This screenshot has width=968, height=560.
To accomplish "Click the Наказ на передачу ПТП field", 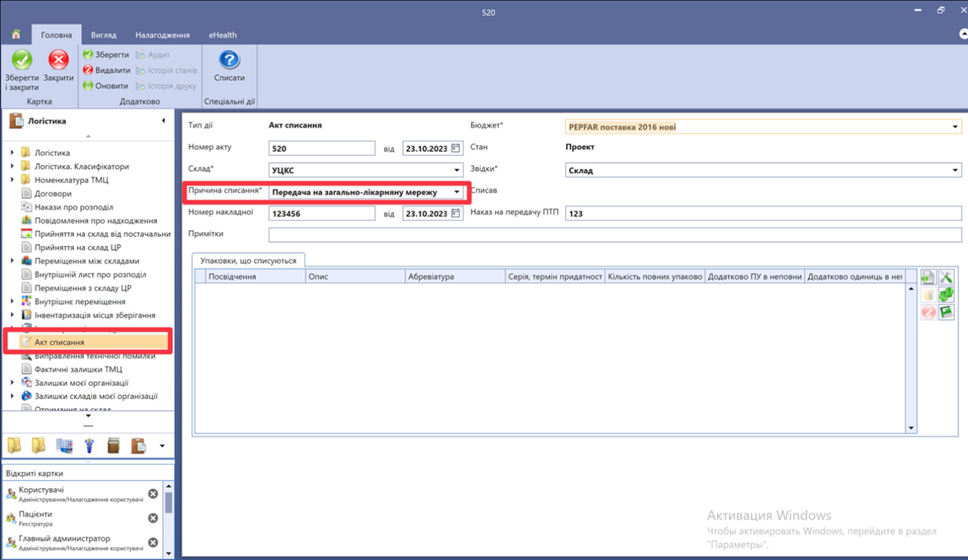I will point(763,213).
